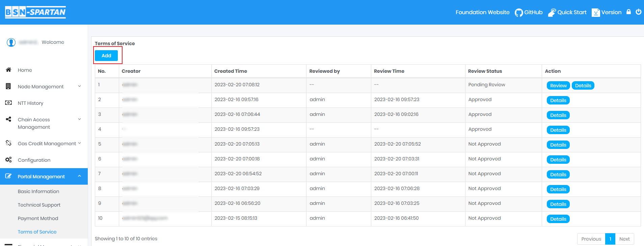Click the lock icon in top header
This screenshot has width=644, height=246.
[628, 12]
